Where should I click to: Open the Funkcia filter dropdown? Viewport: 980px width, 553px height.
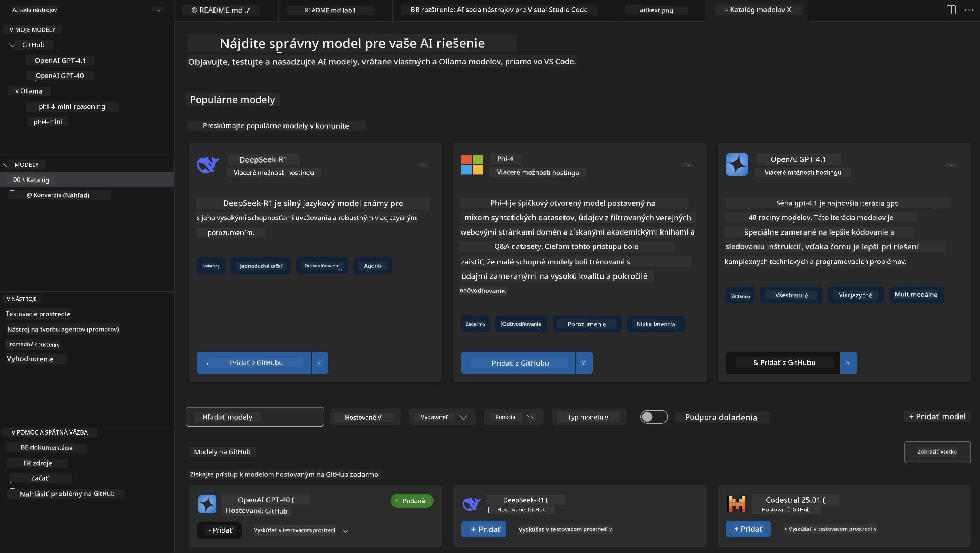(x=514, y=417)
